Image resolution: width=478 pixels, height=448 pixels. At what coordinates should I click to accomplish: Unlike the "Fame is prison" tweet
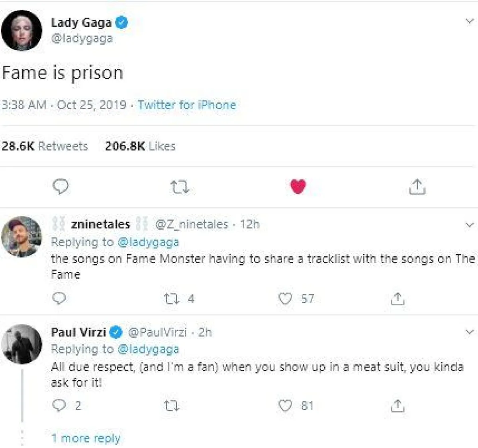[298, 186]
